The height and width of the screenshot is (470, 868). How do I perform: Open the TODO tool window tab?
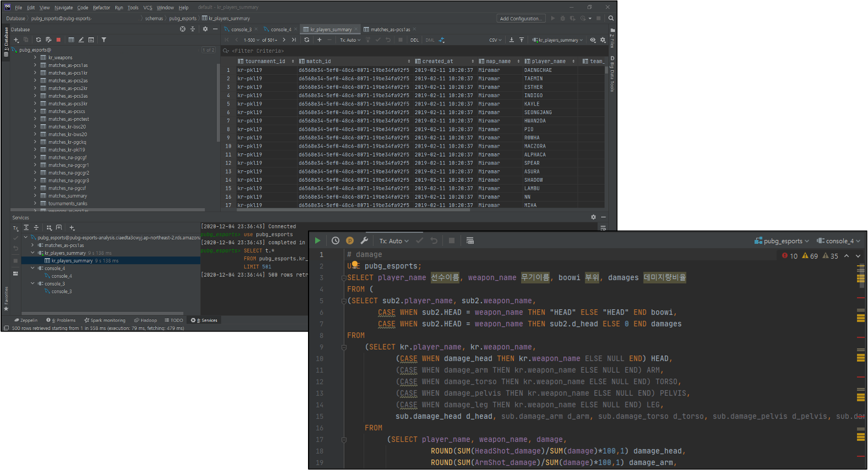point(173,320)
